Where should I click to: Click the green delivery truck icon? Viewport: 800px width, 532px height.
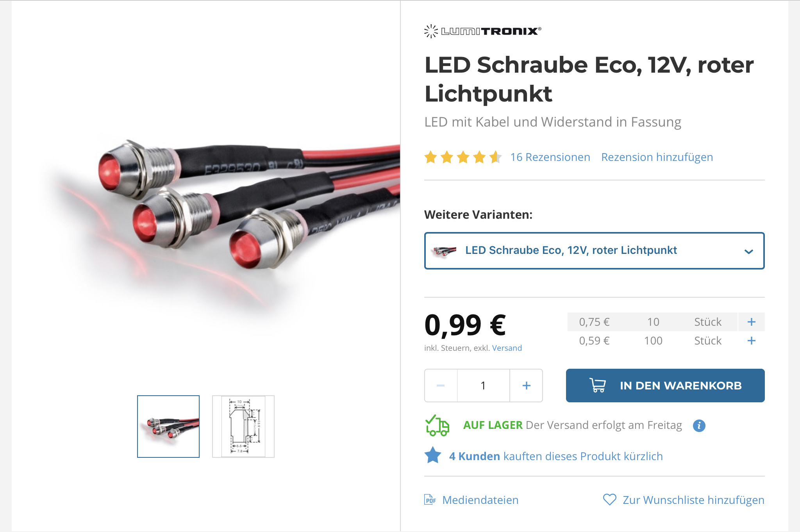[x=437, y=425]
